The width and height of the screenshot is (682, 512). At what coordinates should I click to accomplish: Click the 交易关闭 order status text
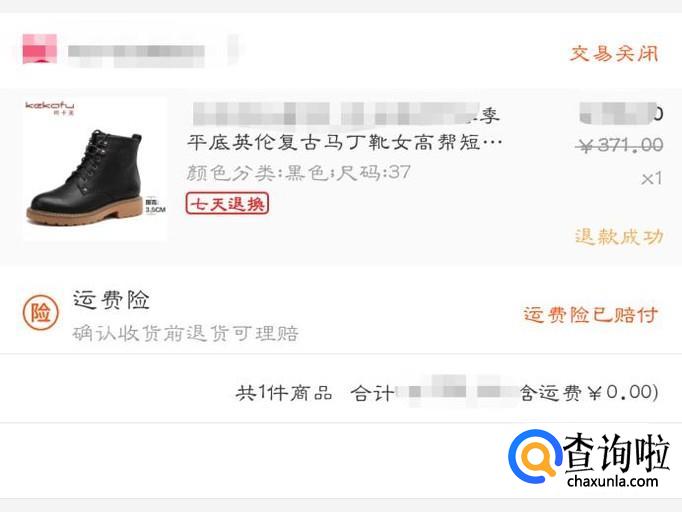click(614, 54)
